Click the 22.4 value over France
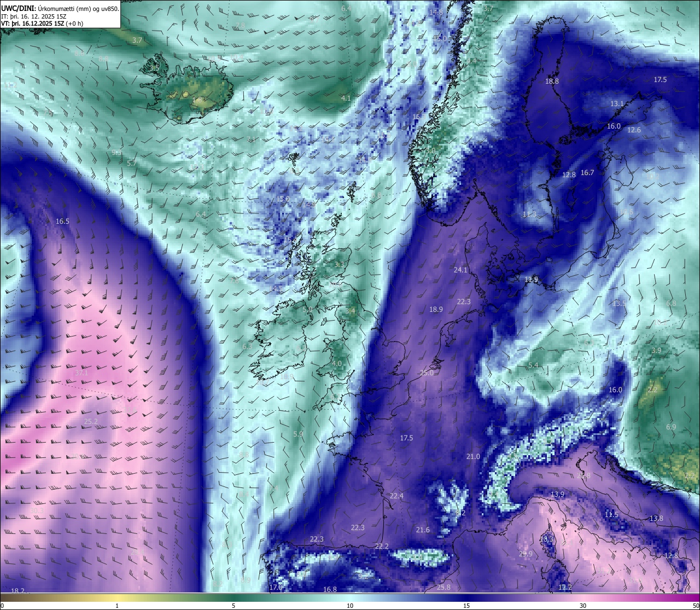700x610 pixels. (x=396, y=496)
